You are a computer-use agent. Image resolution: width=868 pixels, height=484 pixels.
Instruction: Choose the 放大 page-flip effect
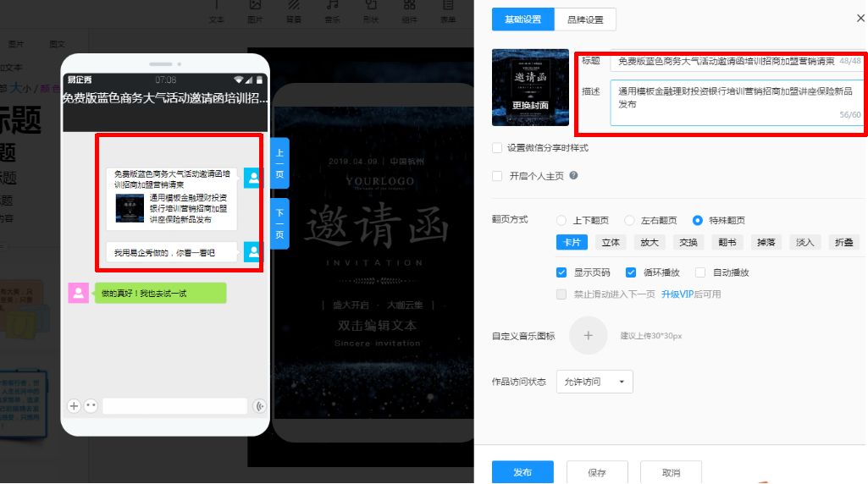tap(650, 242)
